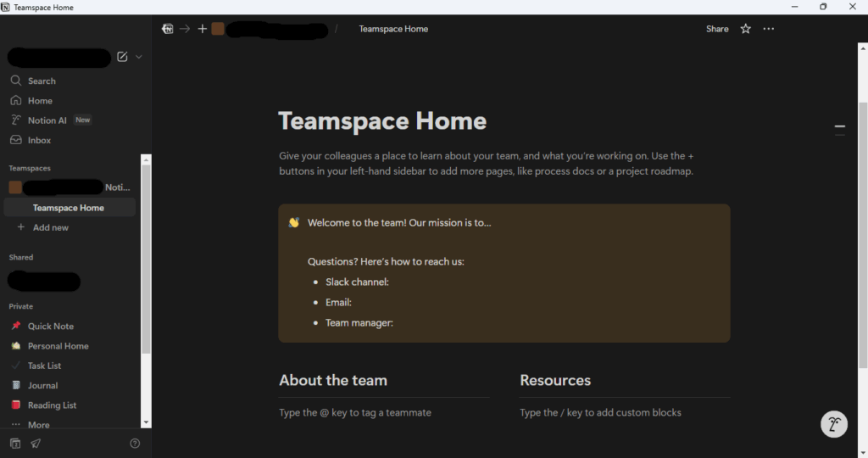Open the three-dot page options menu

(768, 29)
